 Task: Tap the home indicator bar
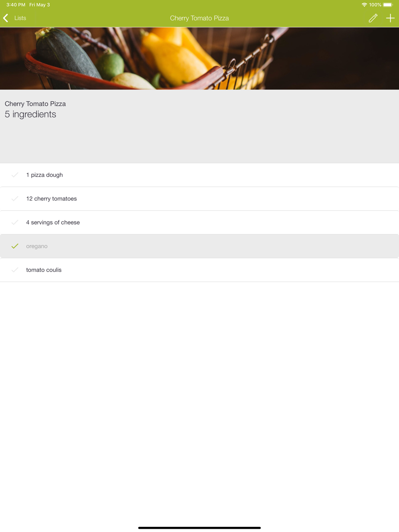(x=199, y=528)
